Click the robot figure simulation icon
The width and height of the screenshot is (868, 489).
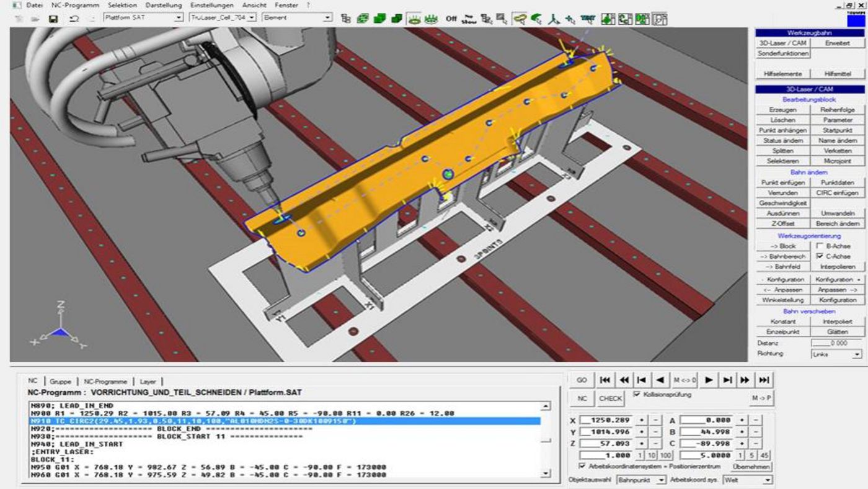point(553,19)
